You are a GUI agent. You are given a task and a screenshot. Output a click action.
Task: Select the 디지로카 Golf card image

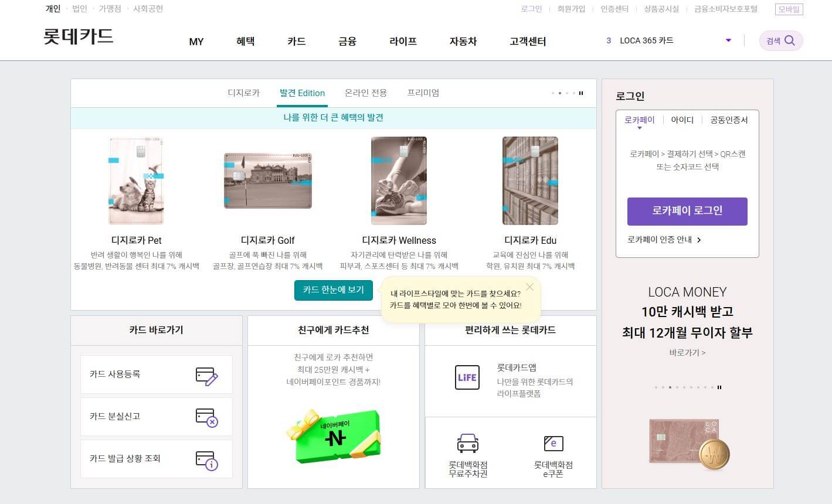[x=268, y=181]
